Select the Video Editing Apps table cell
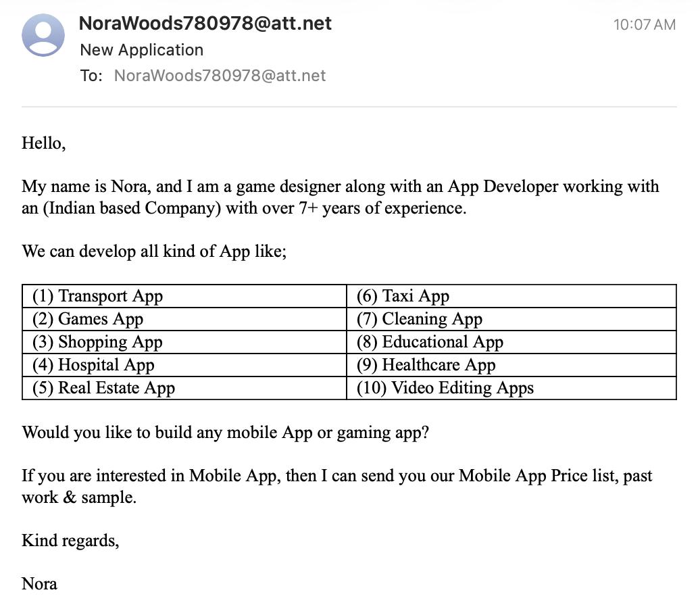The height and width of the screenshot is (607, 700). [511, 388]
